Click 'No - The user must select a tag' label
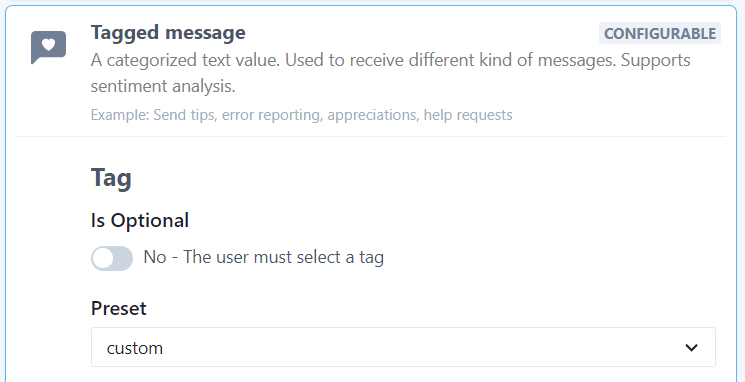The image size is (745, 382). 264,257
